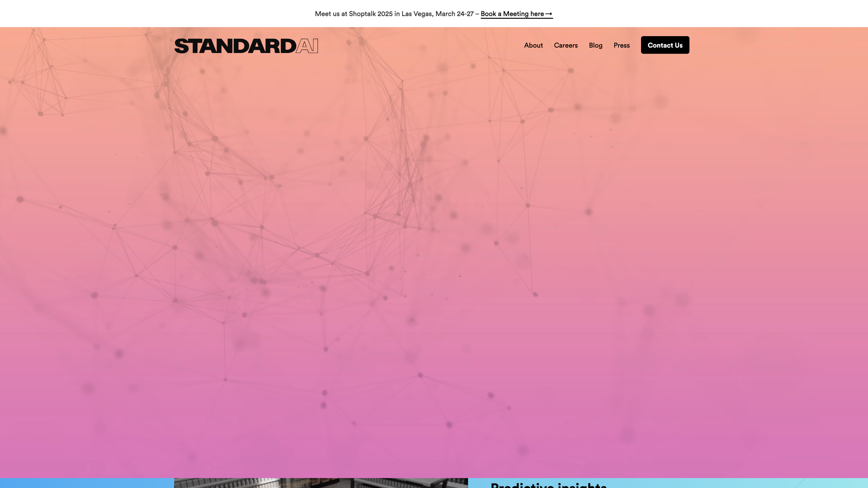Image resolution: width=868 pixels, height=488 pixels.
Task: Open the Blog section
Action: tap(596, 45)
